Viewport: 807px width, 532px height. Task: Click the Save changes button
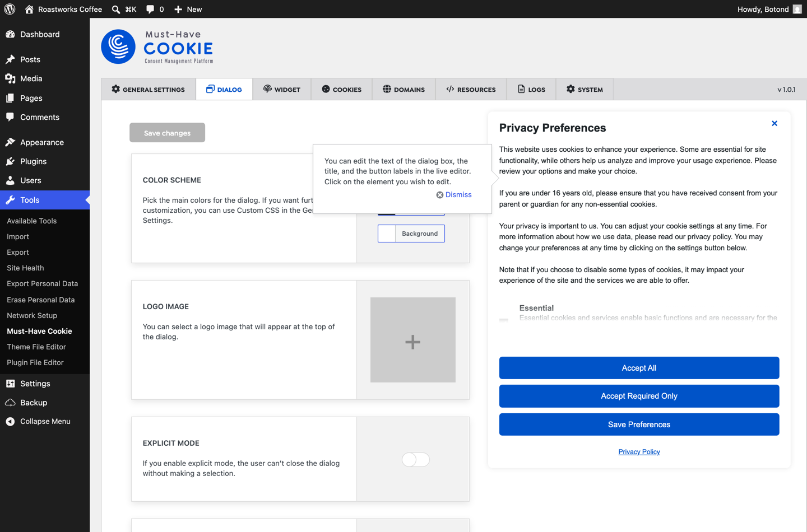167,133
